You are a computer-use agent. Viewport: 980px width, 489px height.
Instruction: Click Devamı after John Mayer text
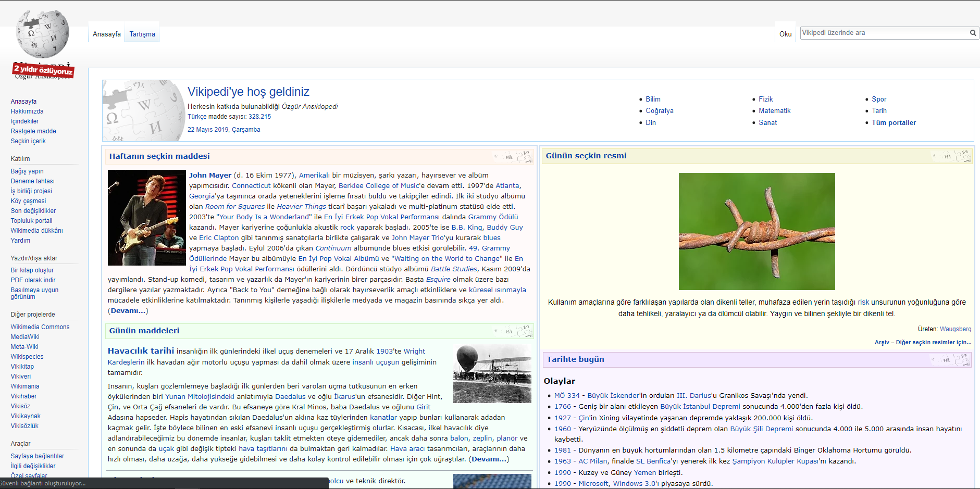pos(128,311)
